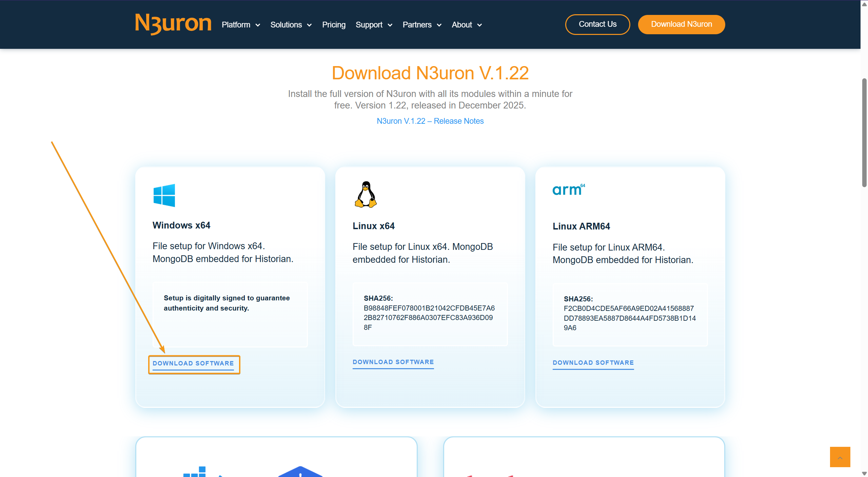Screen dimensions: 868x477
Task: Click the scrollbar up arrow
Action: point(864,4)
